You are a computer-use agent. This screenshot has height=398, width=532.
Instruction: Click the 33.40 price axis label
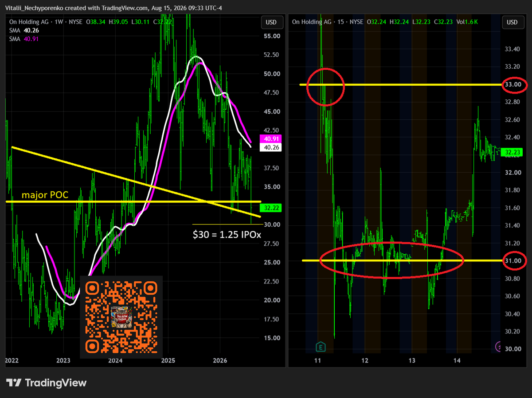click(512, 49)
